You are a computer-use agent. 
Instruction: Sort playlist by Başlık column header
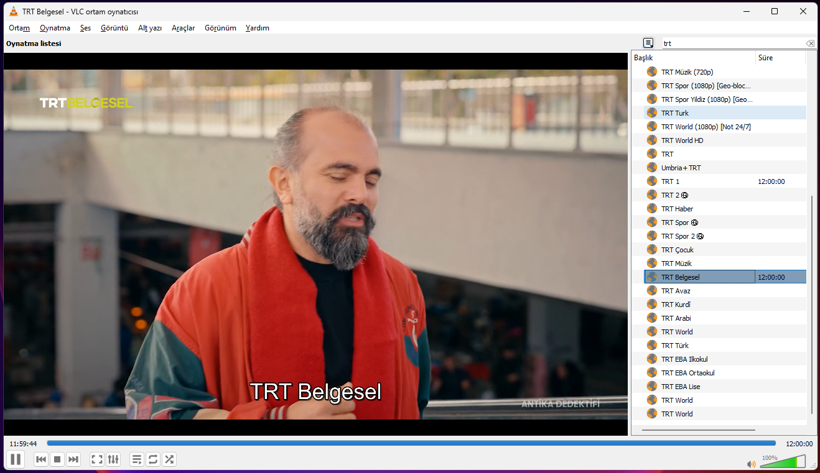pos(693,58)
